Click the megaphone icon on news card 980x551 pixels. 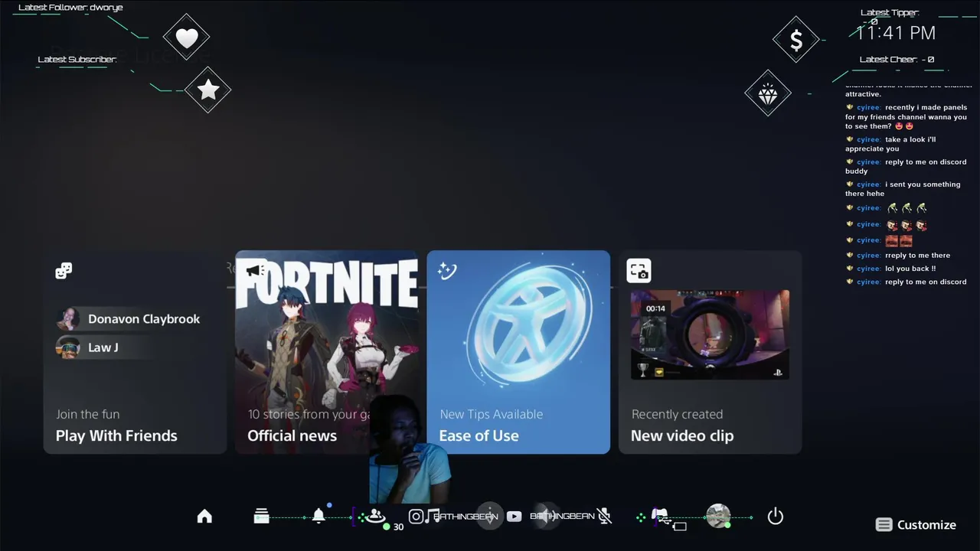click(x=255, y=270)
